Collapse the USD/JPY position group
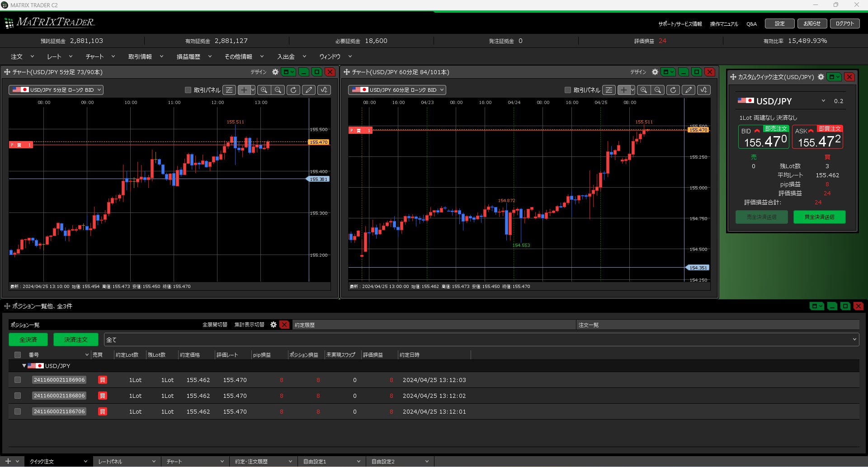This screenshot has width=868, height=467. 24,366
